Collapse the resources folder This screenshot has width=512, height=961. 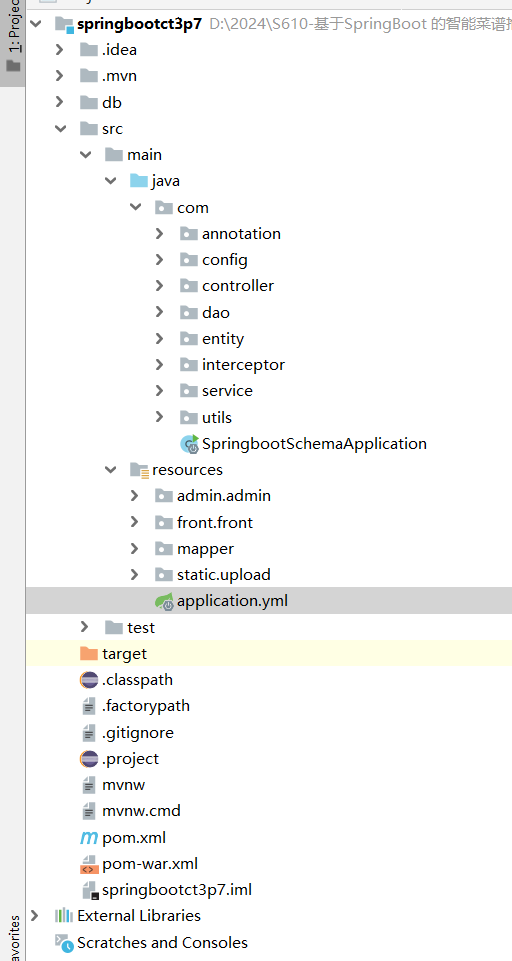tap(110, 470)
